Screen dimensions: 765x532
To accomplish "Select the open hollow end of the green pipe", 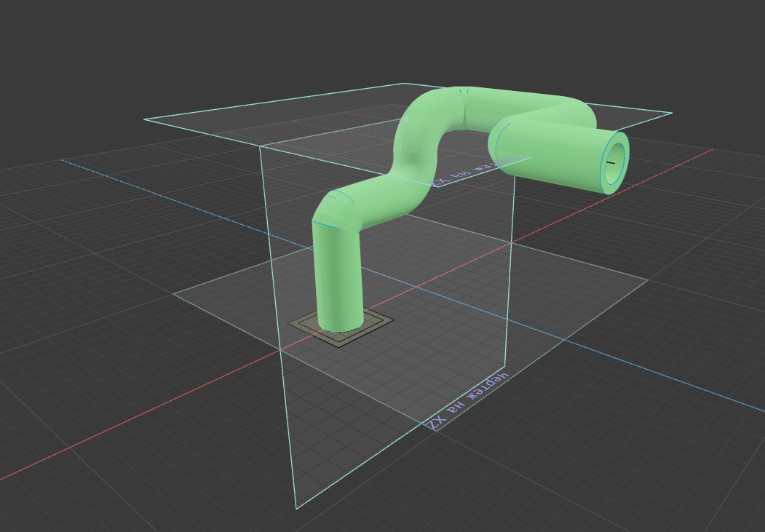I will (615, 162).
